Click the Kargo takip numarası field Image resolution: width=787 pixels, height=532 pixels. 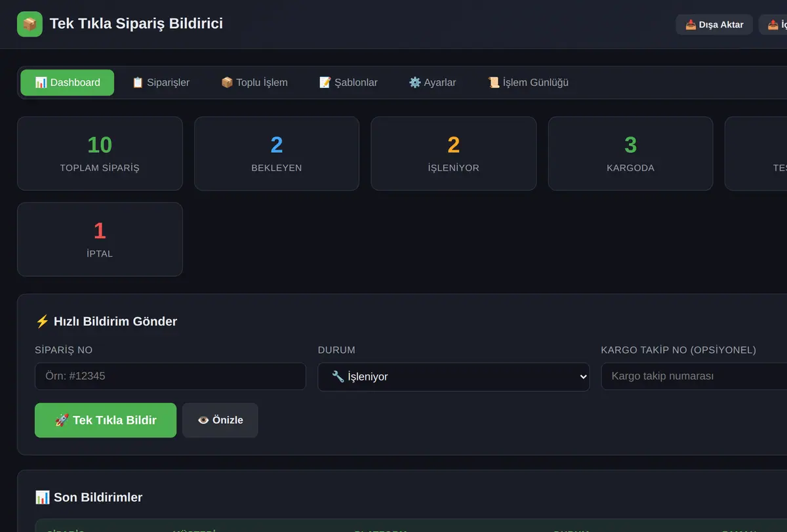tap(694, 377)
